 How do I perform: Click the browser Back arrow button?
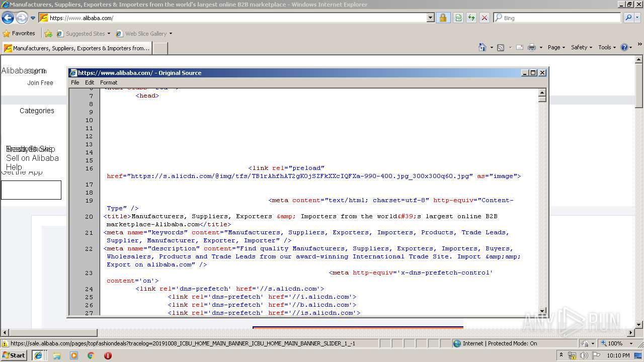[8, 18]
